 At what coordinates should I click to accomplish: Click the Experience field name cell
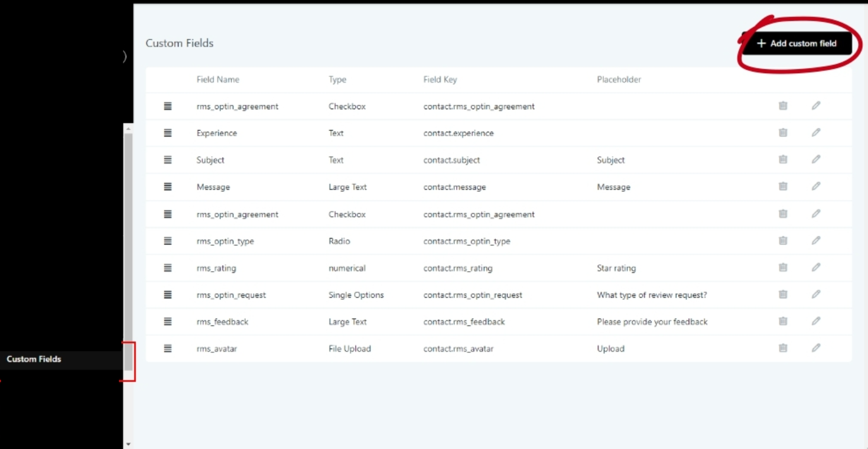(217, 134)
